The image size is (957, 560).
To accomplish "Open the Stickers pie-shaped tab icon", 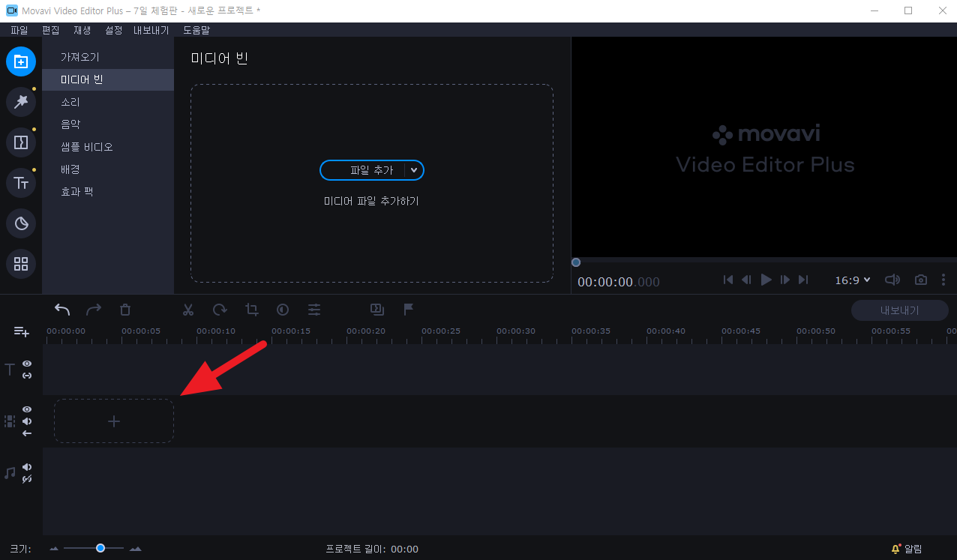I will tap(21, 223).
